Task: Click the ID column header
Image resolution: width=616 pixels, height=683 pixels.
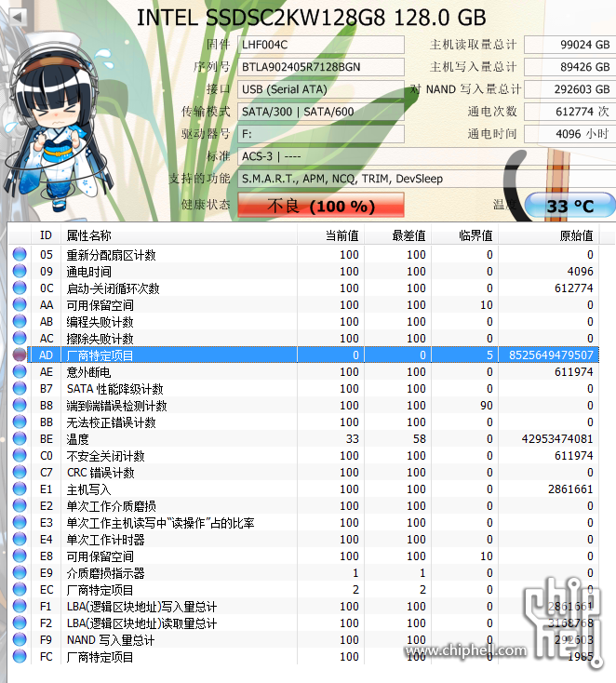Action: pyautogui.click(x=47, y=235)
